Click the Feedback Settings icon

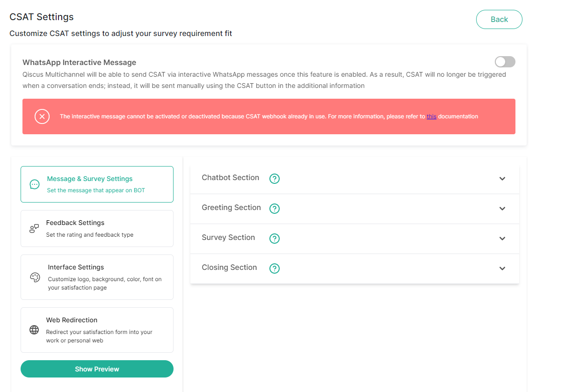click(34, 228)
